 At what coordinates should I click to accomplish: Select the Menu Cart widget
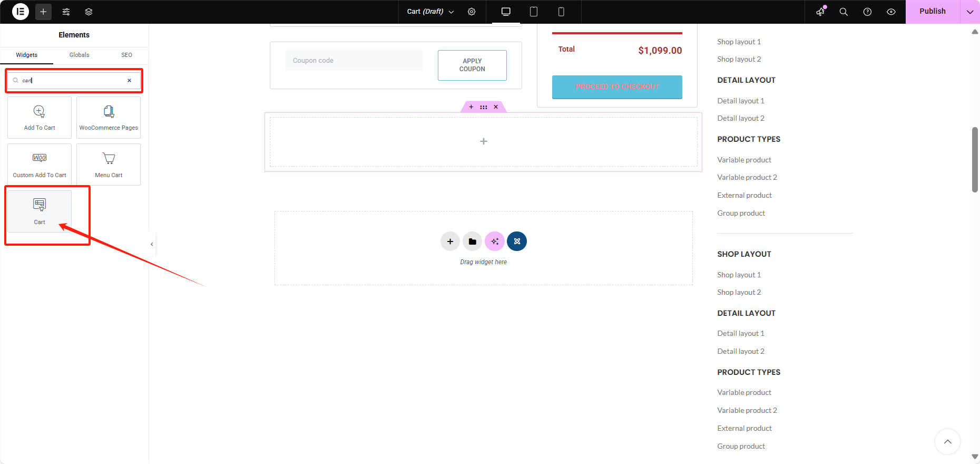[109, 165]
